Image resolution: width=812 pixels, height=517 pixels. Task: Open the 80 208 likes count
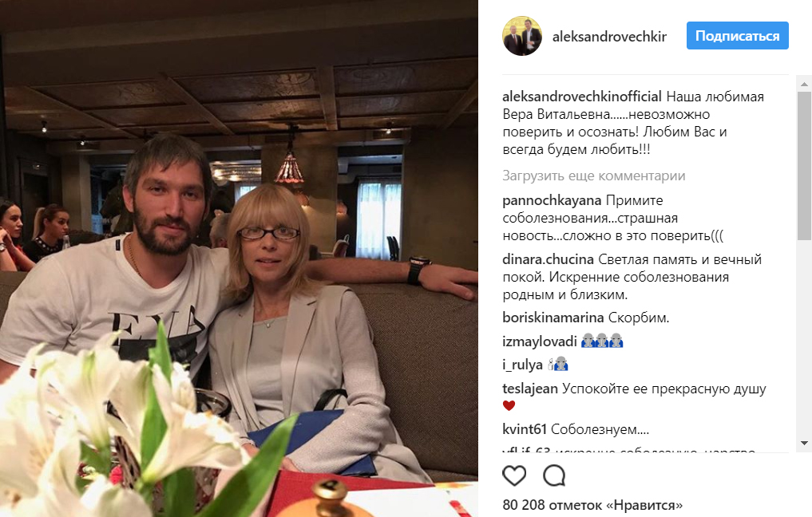tap(592, 505)
